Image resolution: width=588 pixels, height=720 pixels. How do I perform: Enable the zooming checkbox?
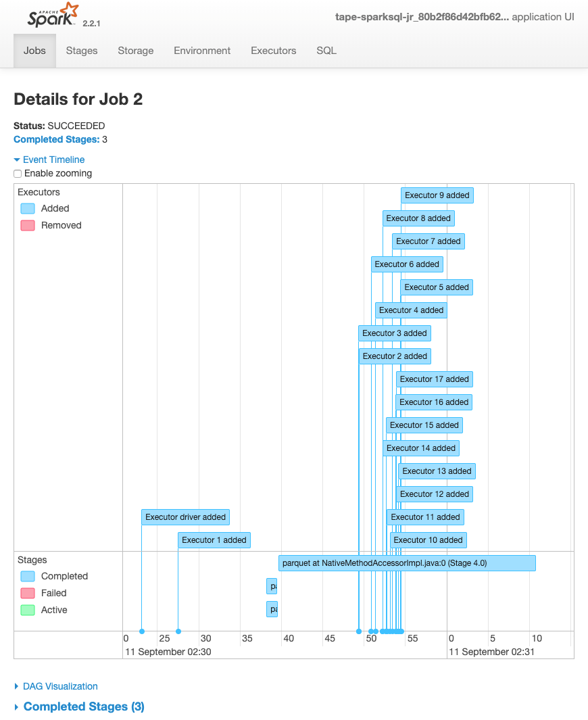click(18, 173)
